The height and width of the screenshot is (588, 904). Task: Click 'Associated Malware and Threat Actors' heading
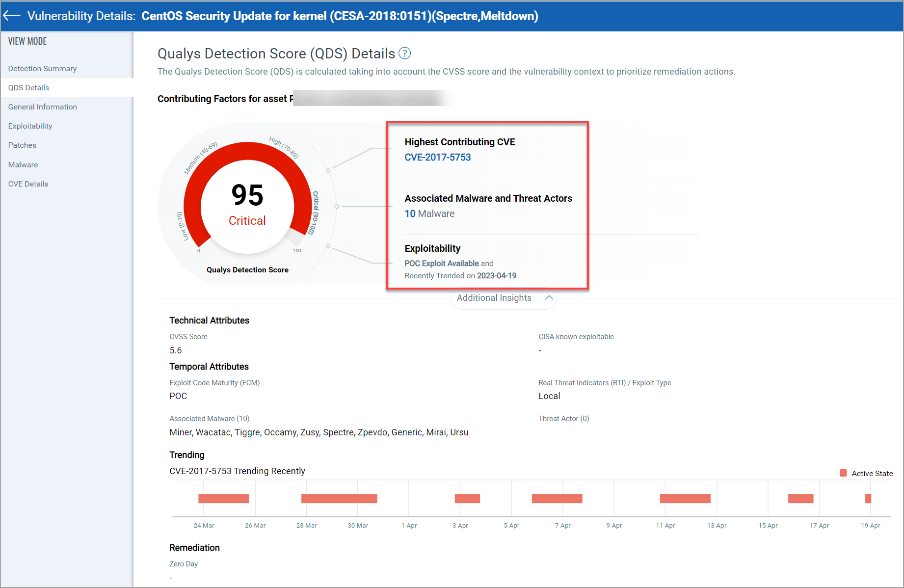pyautogui.click(x=488, y=198)
